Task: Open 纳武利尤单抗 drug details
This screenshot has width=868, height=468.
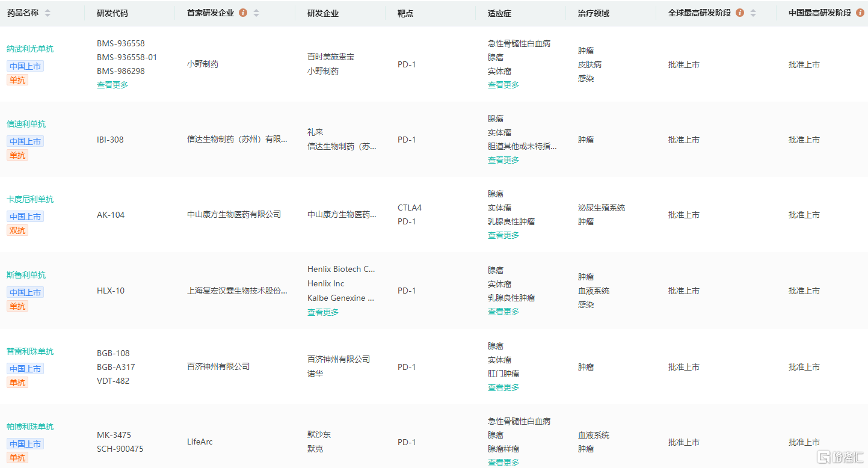Action: click(30, 49)
